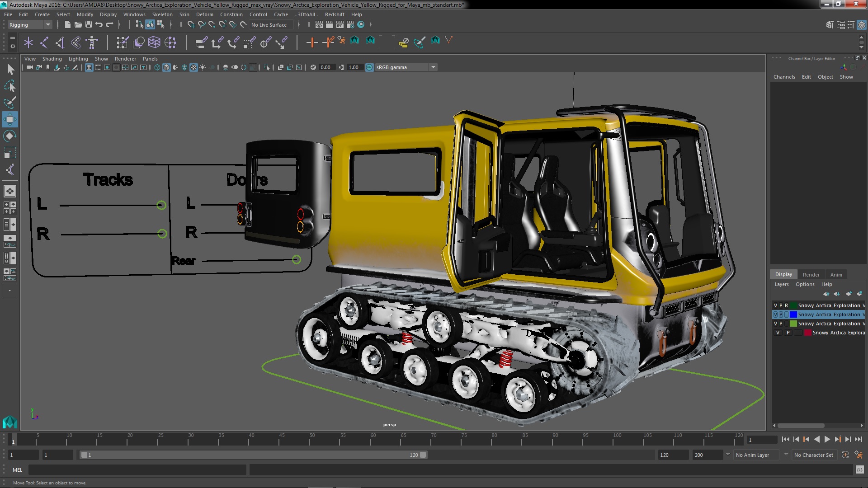Drag the L Tracks slider control
The height and width of the screenshot is (488, 868).
coord(161,206)
